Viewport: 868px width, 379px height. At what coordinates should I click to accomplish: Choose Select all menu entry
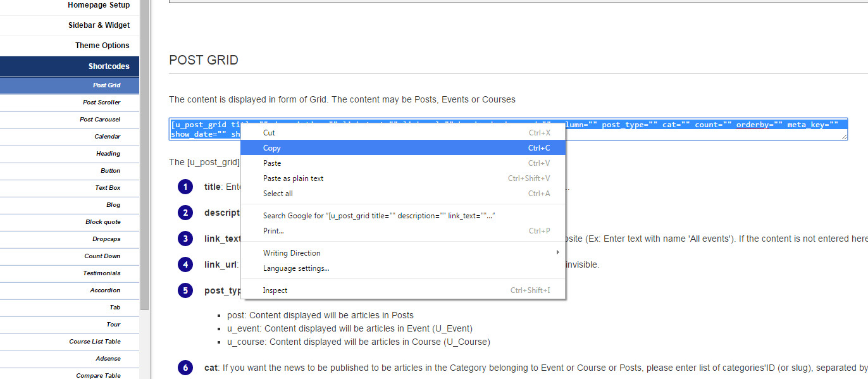coord(278,194)
